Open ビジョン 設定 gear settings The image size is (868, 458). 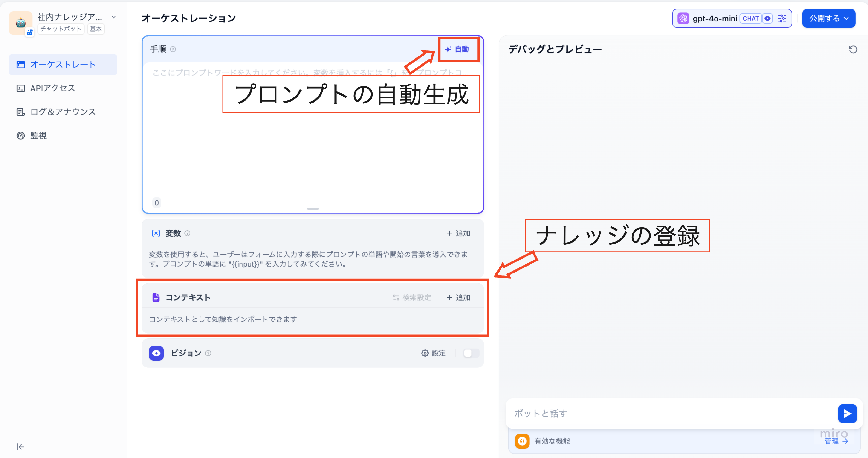pyautogui.click(x=434, y=353)
